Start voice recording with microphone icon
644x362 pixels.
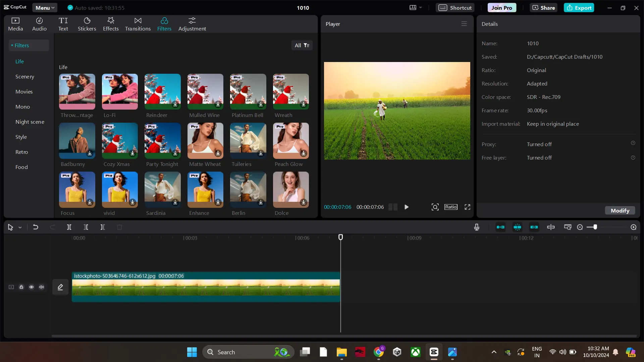tap(477, 227)
